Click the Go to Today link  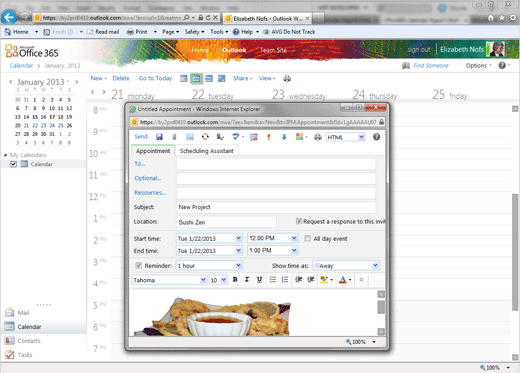coord(155,78)
